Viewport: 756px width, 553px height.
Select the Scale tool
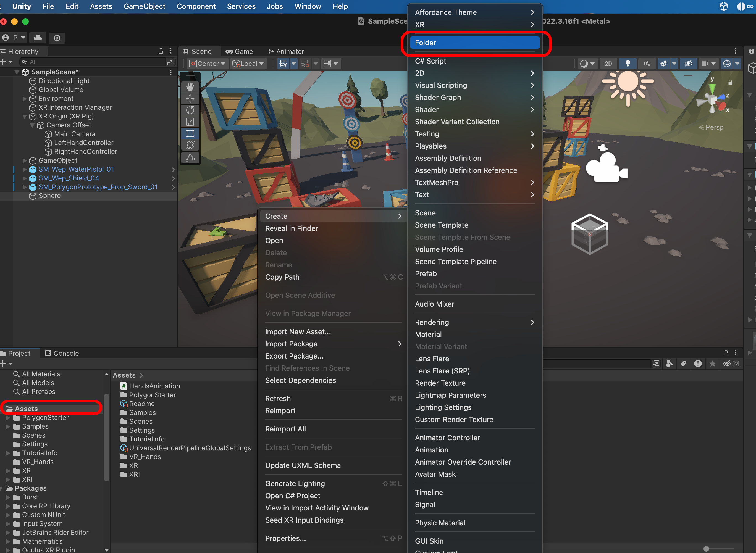pos(190,122)
